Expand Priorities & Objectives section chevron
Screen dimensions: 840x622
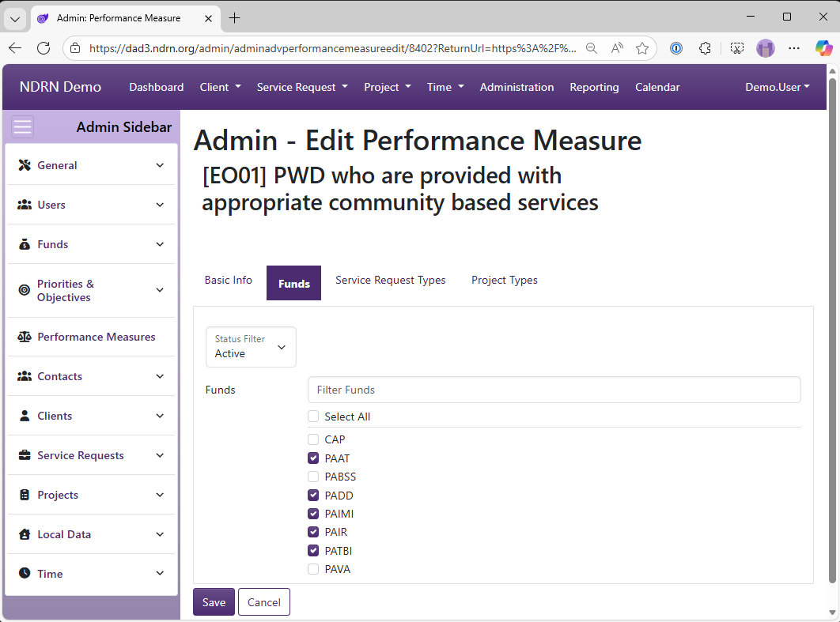[x=160, y=290]
